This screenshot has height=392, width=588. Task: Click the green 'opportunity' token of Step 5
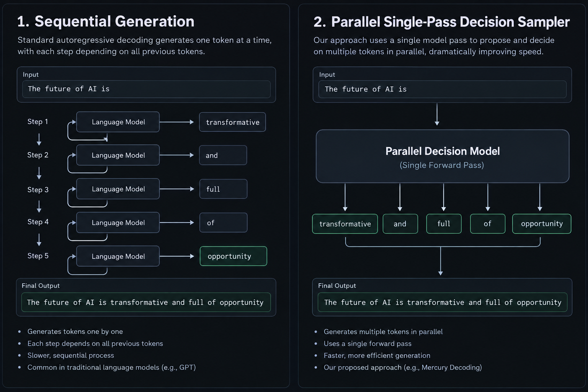point(233,256)
